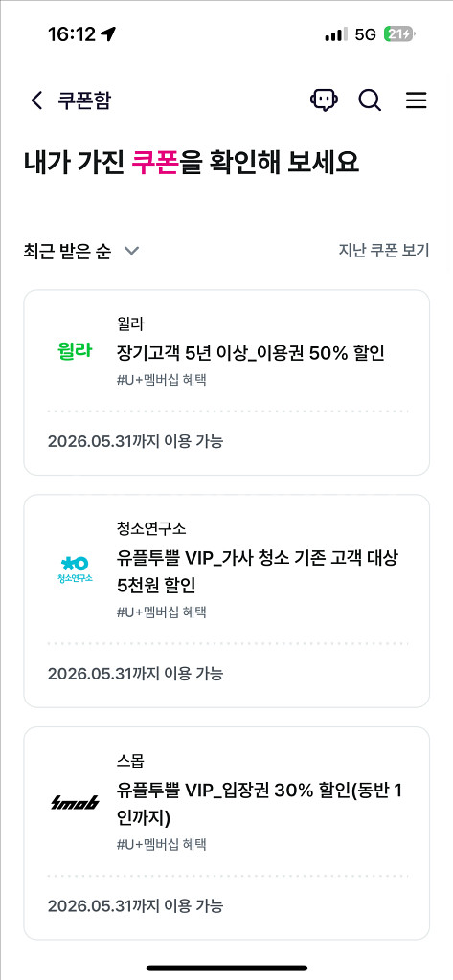
Task: Tap the battery indicator in status bar
Action: [x=399, y=34]
